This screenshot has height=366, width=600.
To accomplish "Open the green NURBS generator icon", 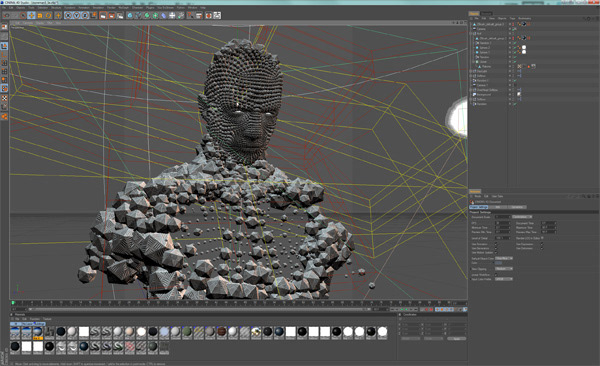I will pyautogui.click(x=147, y=15).
